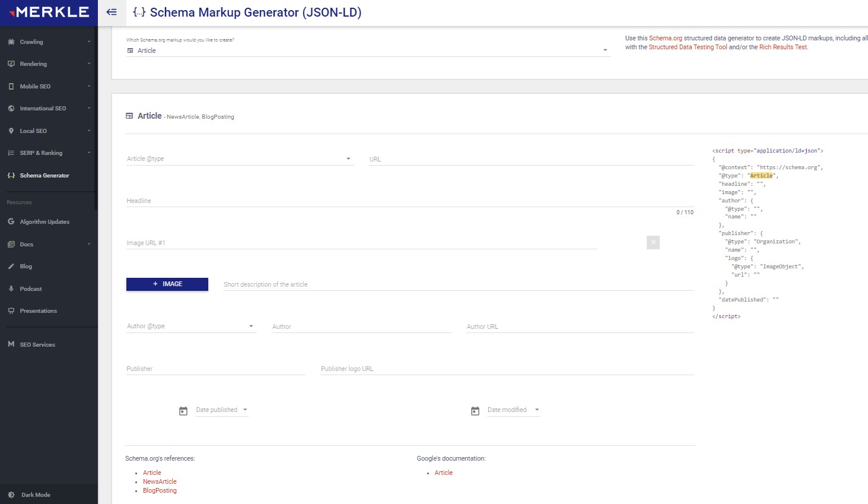Remove Image URL #1 using the X icon
The width and height of the screenshot is (868, 504).
pyautogui.click(x=653, y=242)
